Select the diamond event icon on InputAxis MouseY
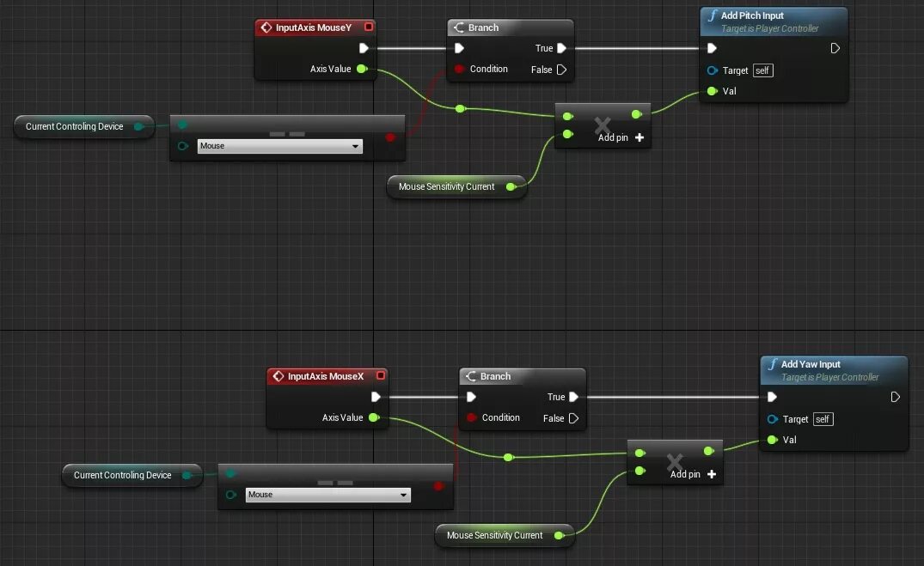Image resolution: width=924 pixels, height=566 pixels. (x=266, y=27)
